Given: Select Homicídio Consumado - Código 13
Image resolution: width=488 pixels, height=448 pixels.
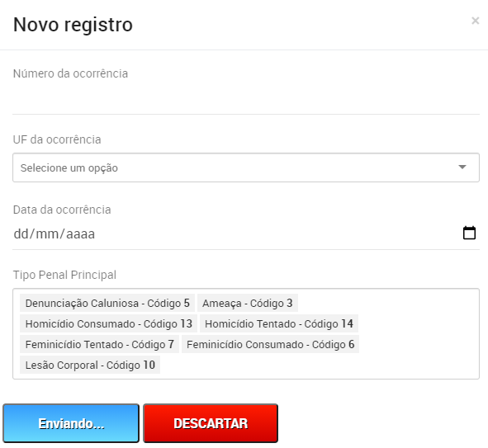Looking at the screenshot, I should point(109,323).
